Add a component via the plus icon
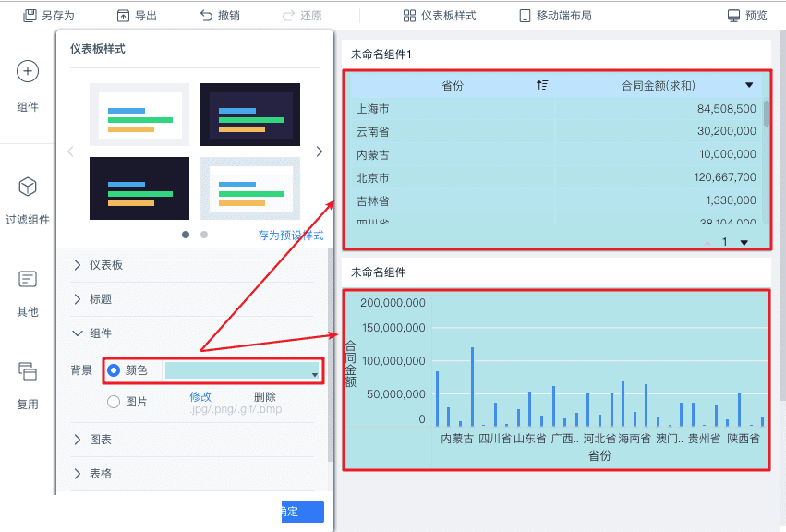The height and width of the screenshot is (532, 786). (x=28, y=71)
